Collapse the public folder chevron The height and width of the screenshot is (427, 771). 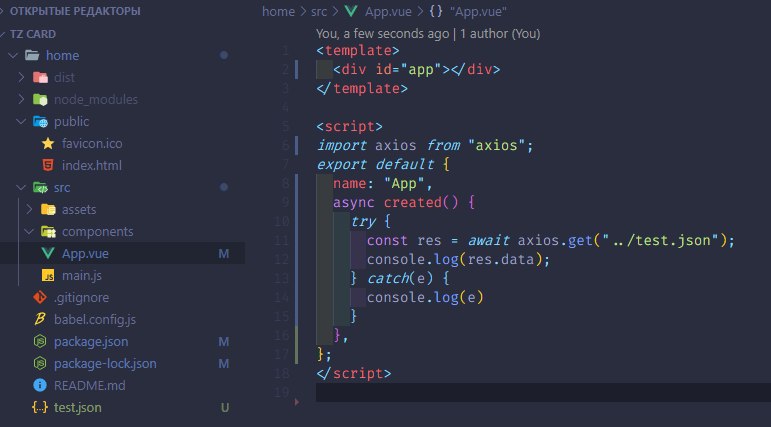21,122
